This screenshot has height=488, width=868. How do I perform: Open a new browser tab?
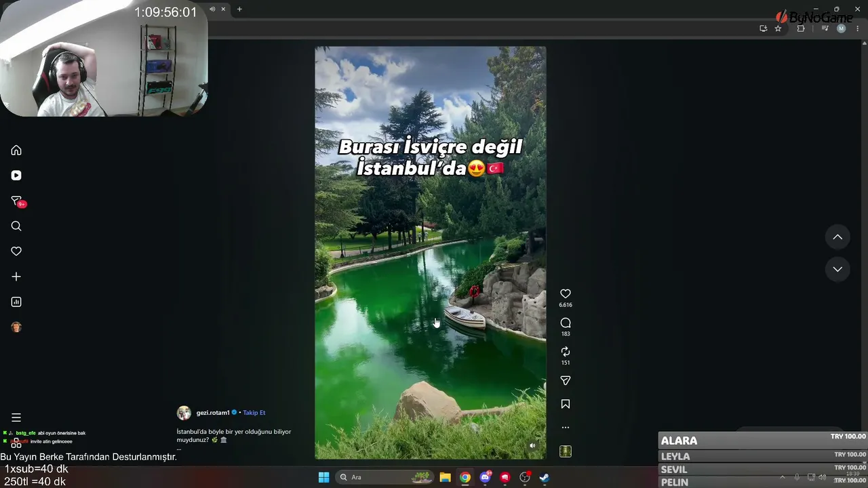pyautogui.click(x=239, y=9)
